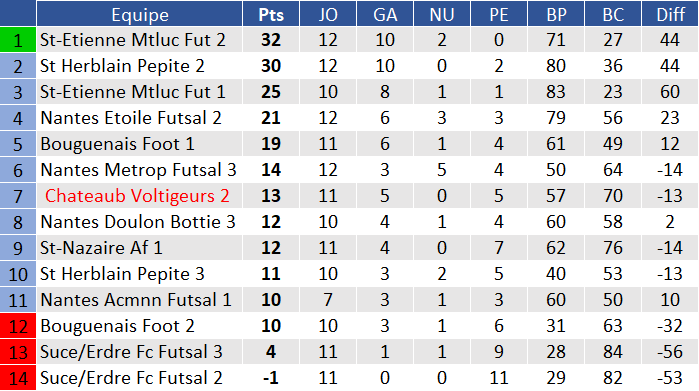Select the 32 points cell for first place

pyautogui.click(x=271, y=40)
